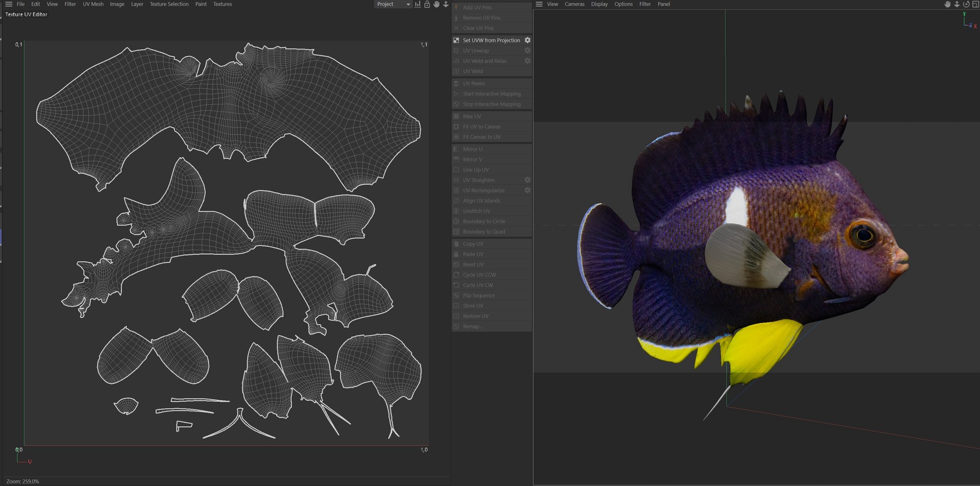Image resolution: width=980 pixels, height=486 pixels.
Task: Click the orbit camera icon in 3D viewport
Action: tap(966, 4)
